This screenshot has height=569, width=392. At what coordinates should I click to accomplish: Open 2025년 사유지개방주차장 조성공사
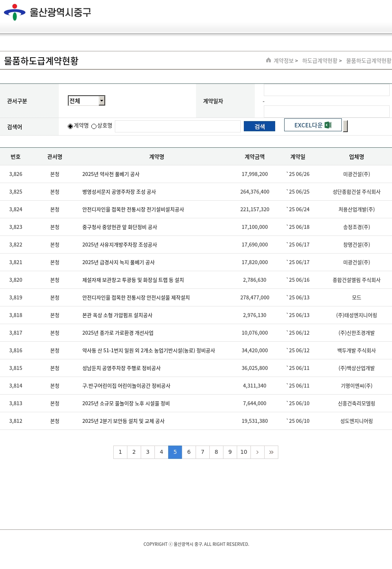pos(120,245)
